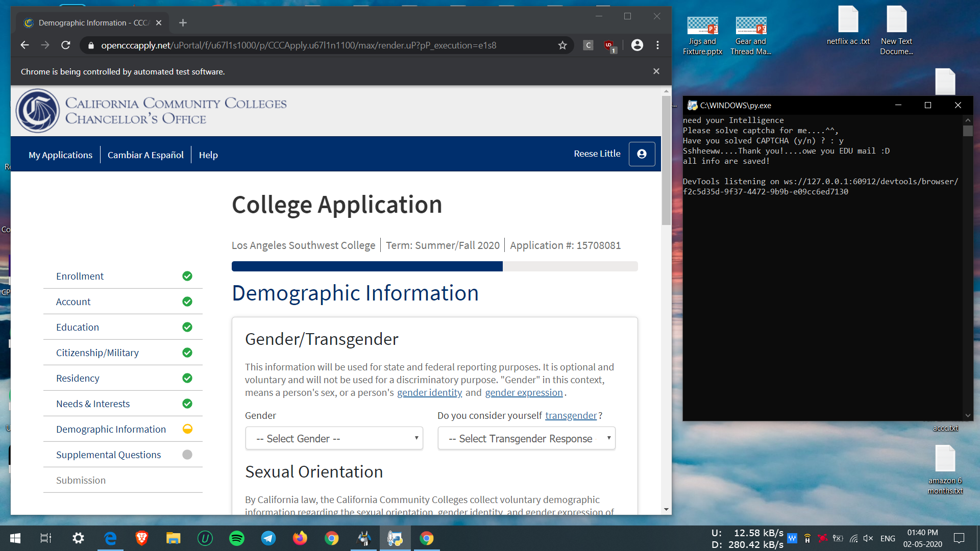Viewport: 980px width, 551px height.
Task: Open the gender identity link
Action: tap(429, 392)
